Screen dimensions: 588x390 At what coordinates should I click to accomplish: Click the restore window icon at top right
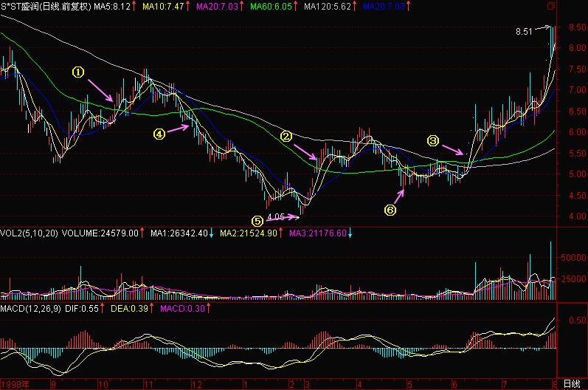550,6
